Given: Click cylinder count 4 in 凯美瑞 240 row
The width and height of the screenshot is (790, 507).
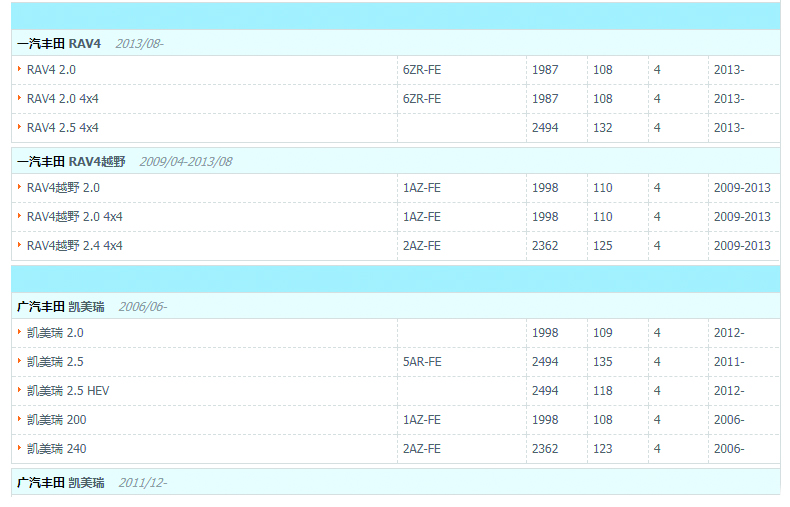Looking at the screenshot, I should point(657,449).
